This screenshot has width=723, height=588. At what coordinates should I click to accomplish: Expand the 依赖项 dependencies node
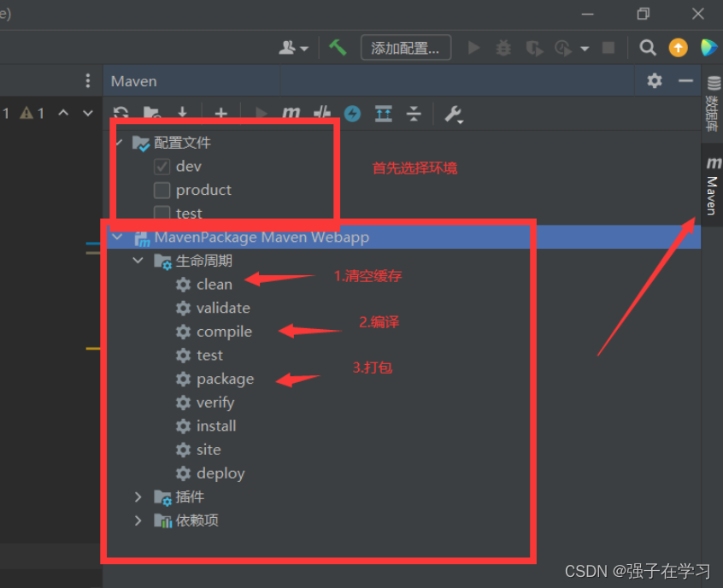pyautogui.click(x=138, y=520)
